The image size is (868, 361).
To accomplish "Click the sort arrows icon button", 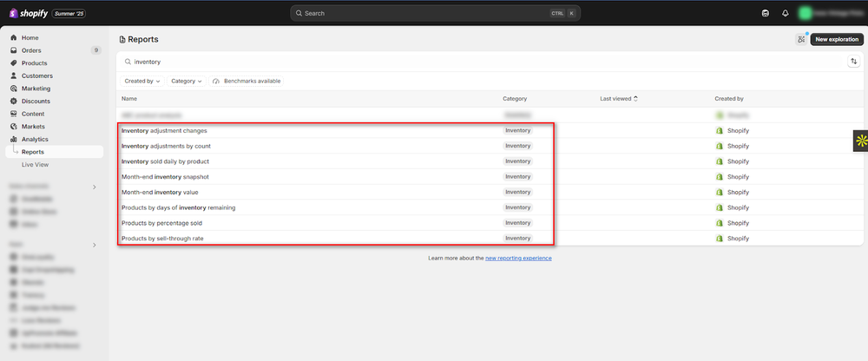I will pyautogui.click(x=853, y=62).
